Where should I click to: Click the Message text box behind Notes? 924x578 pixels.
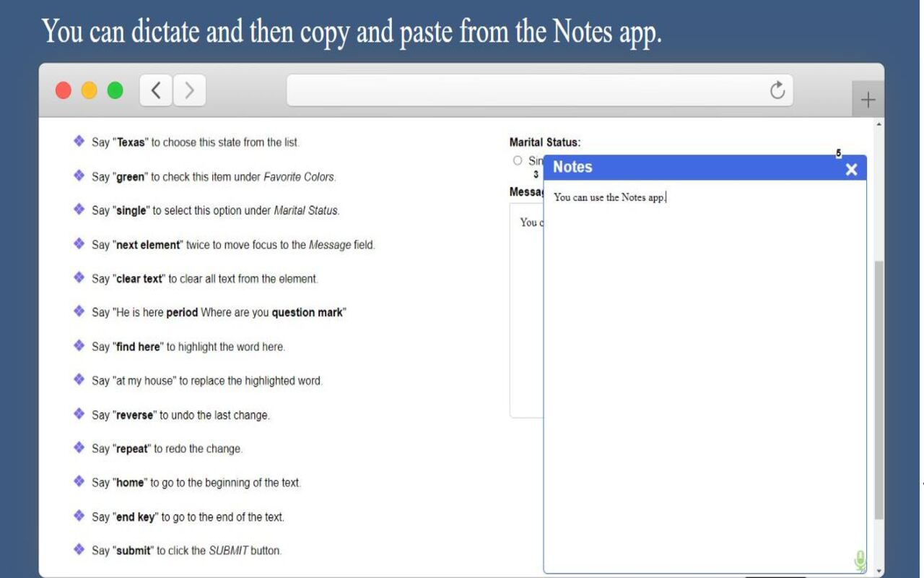click(527, 311)
